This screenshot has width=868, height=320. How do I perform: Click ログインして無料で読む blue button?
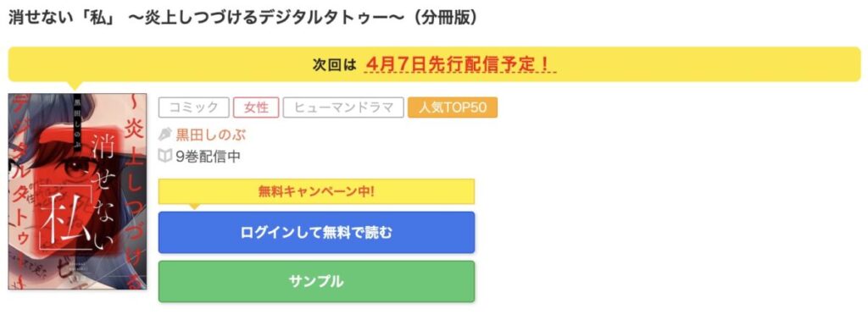point(317,233)
